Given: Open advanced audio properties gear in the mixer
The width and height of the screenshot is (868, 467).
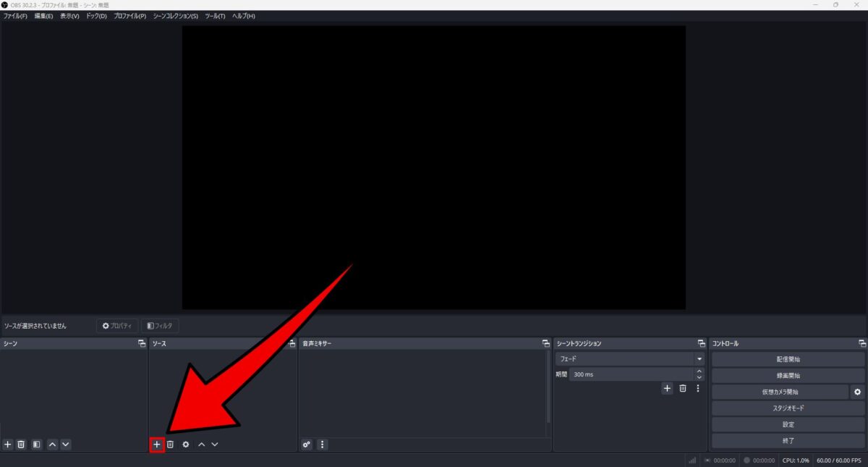Looking at the screenshot, I should coord(306,445).
